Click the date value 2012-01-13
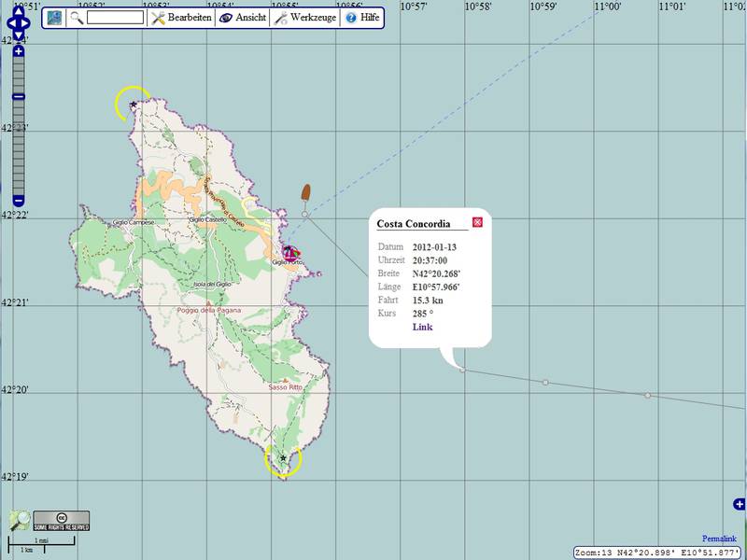Viewport: 747px width, 560px height. (434, 247)
